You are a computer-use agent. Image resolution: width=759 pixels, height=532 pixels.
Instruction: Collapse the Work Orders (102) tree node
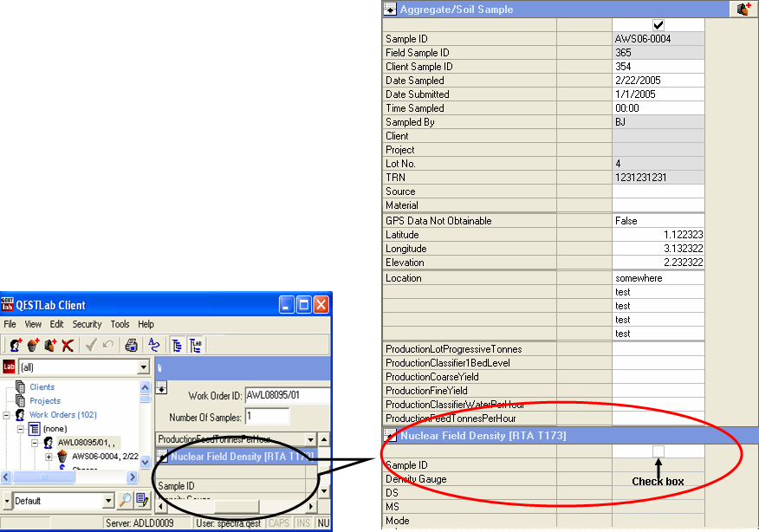(8, 415)
